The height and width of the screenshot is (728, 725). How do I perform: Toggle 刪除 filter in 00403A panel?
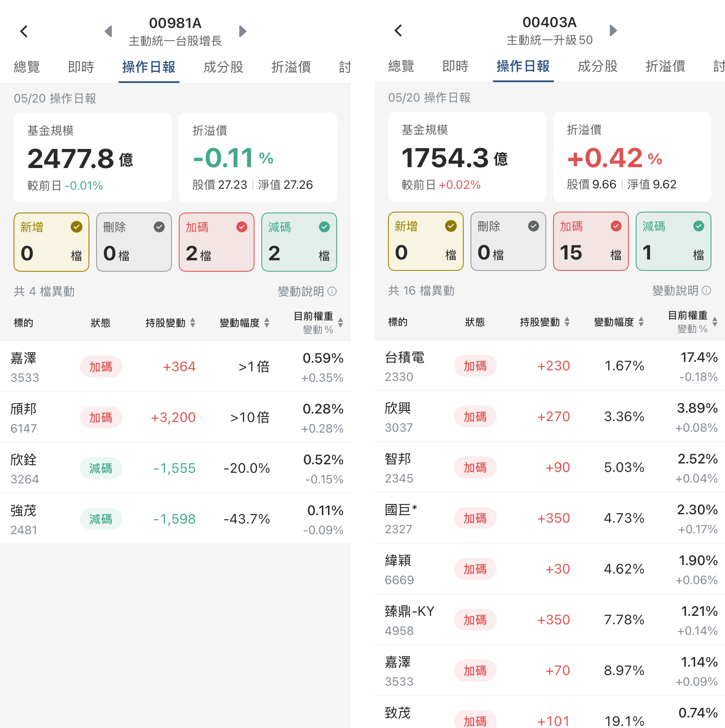pos(508,241)
